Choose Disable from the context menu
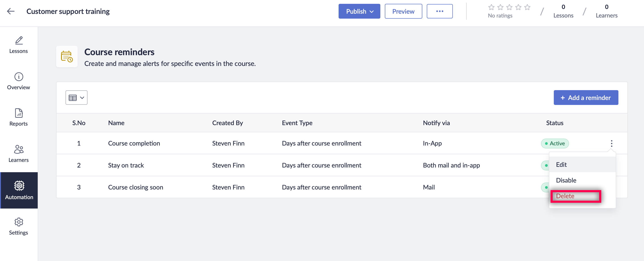This screenshot has height=261, width=644. [x=582, y=180]
